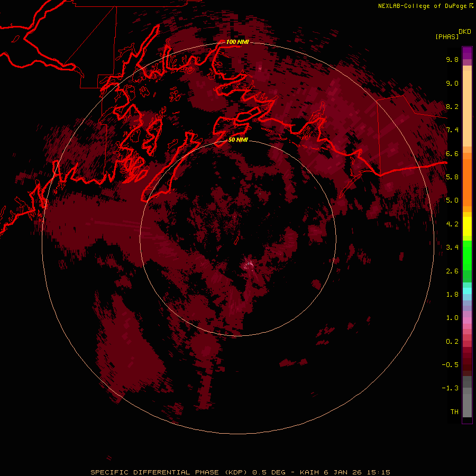This screenshot has height=476, width=476.
Task: Click the NEXLAB-College of DuPage credit text
Action: pos(422,6)
